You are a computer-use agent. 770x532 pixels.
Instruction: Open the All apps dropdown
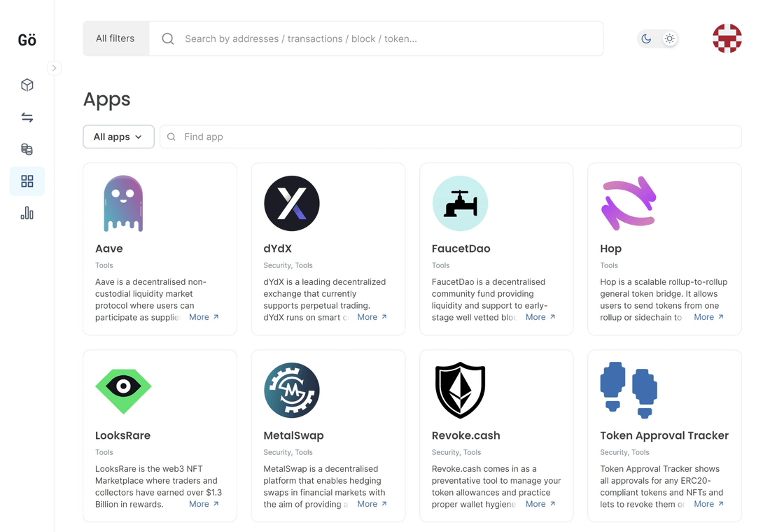(118, 137)
